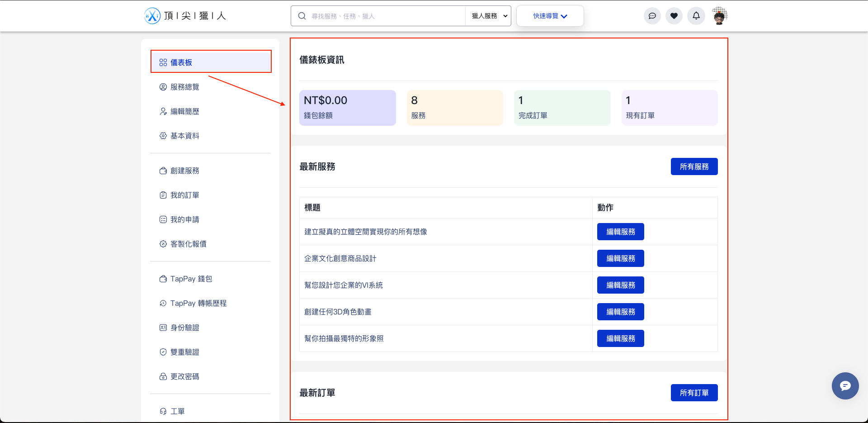This screenshot has width=868, height=423.
Task: Open 創建服務 sidebar item
Action: [184, 171]
